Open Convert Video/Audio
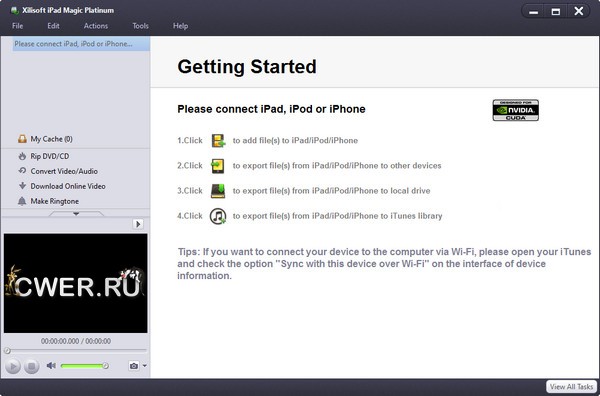 coord(64,171)
